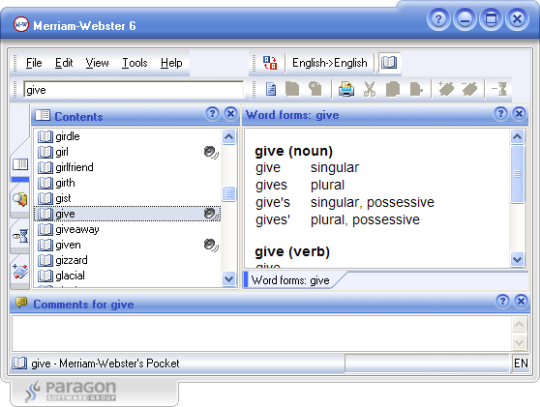Open the Contents sidebar tab icon
The width and height of the screenshot is (540, 407).
point(20,164)
